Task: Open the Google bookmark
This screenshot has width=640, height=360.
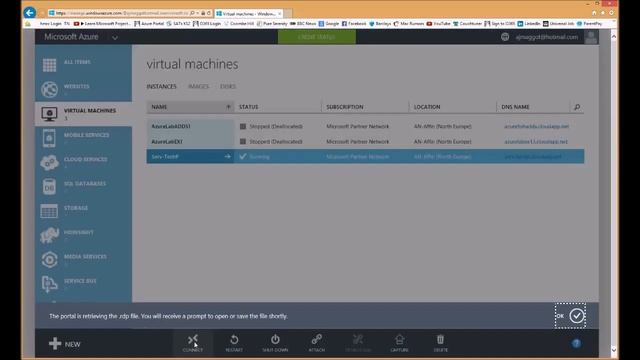Action: coord(329,24)
